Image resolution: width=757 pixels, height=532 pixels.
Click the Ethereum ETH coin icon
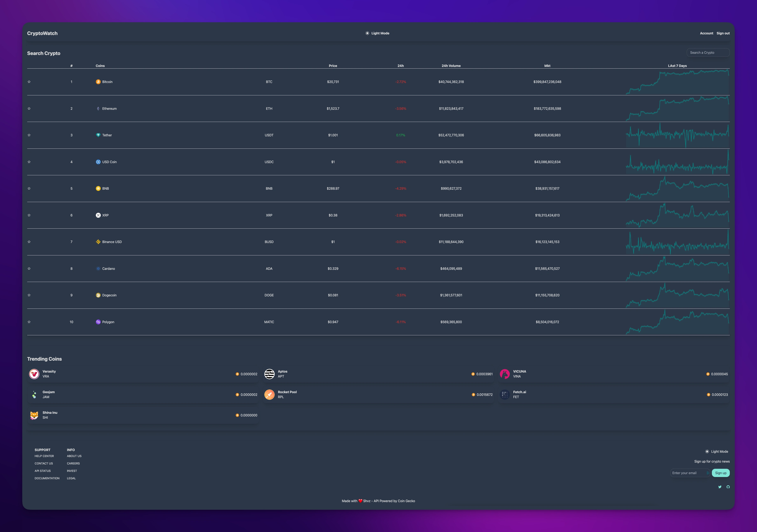click(98, 108)
